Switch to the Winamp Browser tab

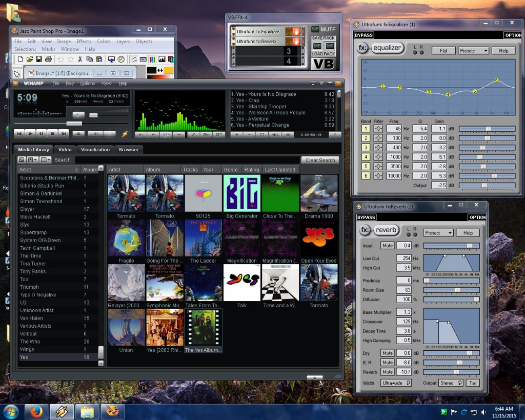(129, 150)
